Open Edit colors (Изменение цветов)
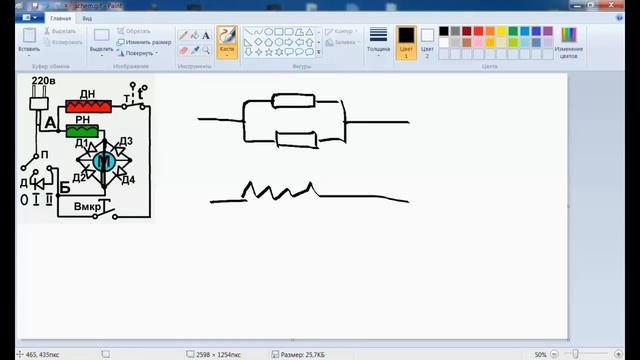Screen dimensions: 640x360 click(x=569, y=42)
